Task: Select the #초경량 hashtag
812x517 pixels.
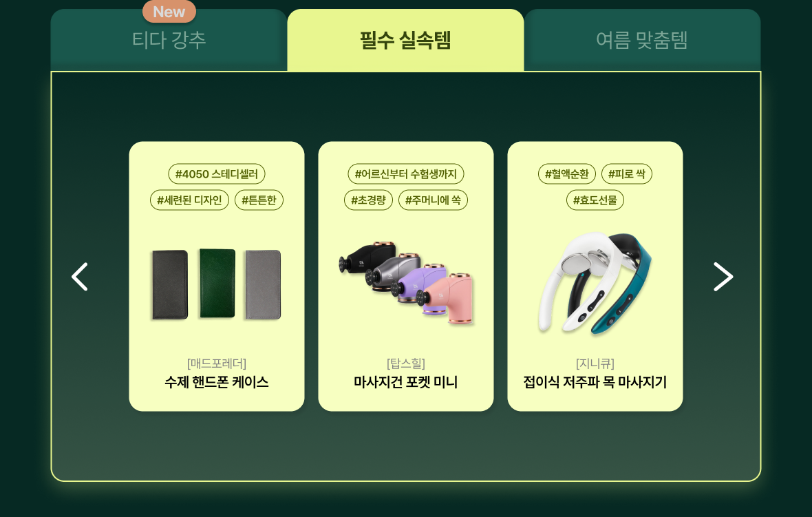Action: 369,200
